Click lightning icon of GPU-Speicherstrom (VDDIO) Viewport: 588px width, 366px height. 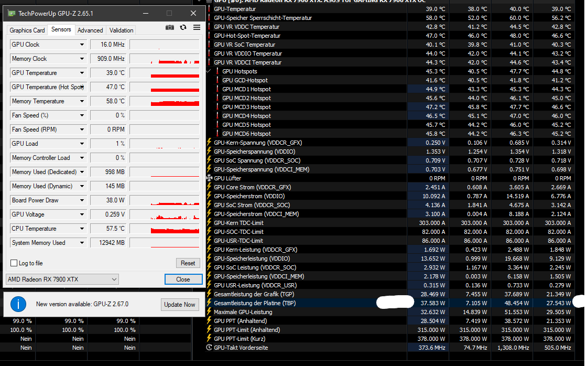coord(209,196)
